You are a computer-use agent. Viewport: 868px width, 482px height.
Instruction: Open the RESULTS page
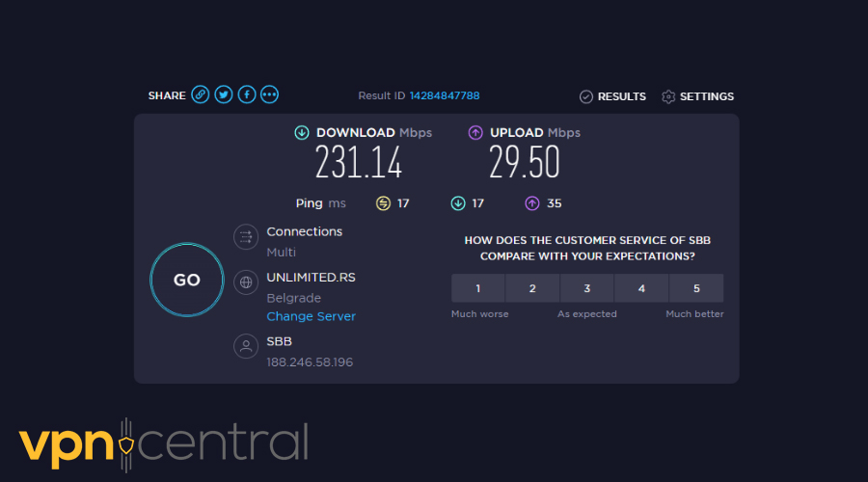[612, 96]
